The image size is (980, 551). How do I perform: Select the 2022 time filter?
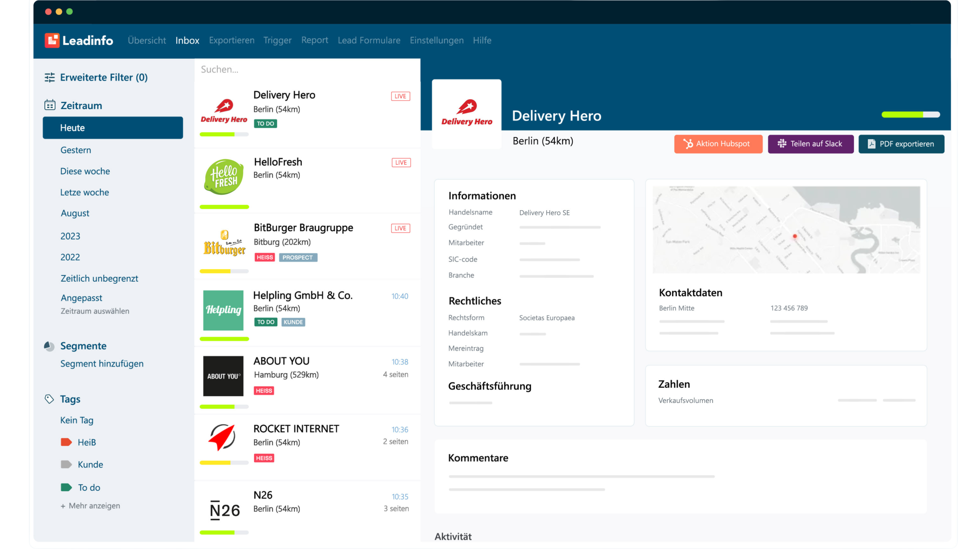(x=70, y=257)
